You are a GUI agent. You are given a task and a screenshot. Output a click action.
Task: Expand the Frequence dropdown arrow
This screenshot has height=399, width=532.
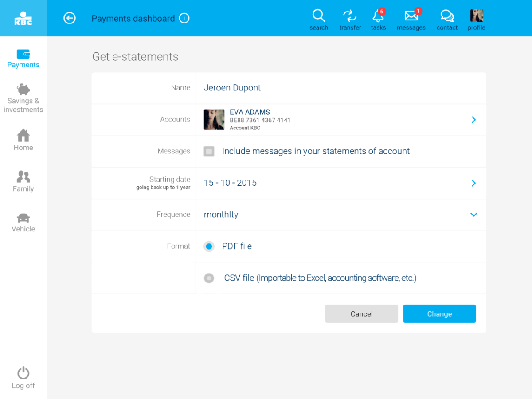[x=473, y=215]
